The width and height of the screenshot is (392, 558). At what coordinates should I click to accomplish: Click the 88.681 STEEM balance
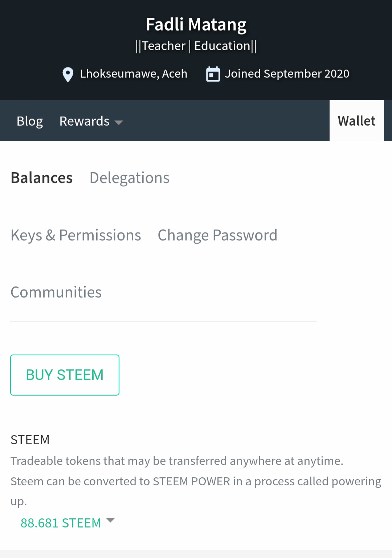(61, 523)
